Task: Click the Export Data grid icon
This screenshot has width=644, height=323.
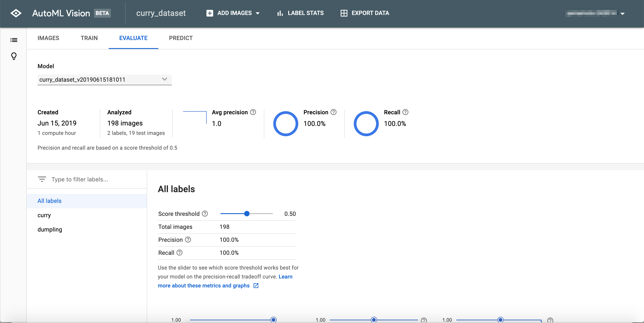Action: (x=344, y=13)
